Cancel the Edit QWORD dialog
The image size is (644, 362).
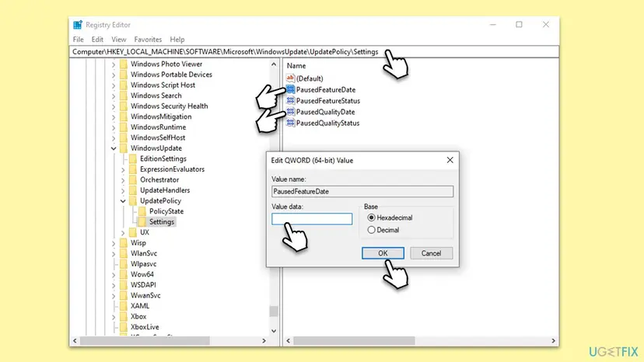coord(431,253)
